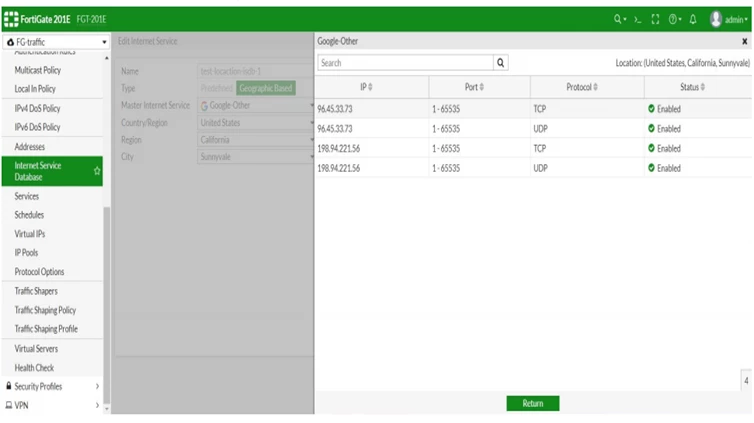Screen dimensions: 754x423
Task: Open the help question mark menu
Action: [675, 19]
